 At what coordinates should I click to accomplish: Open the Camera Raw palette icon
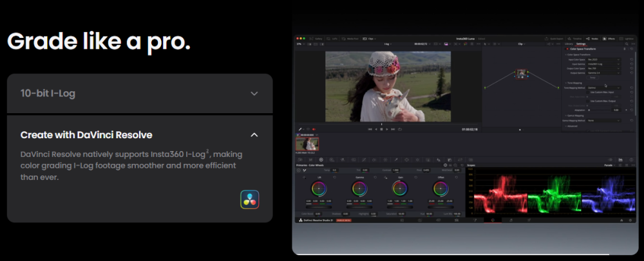tap(300, 160)
